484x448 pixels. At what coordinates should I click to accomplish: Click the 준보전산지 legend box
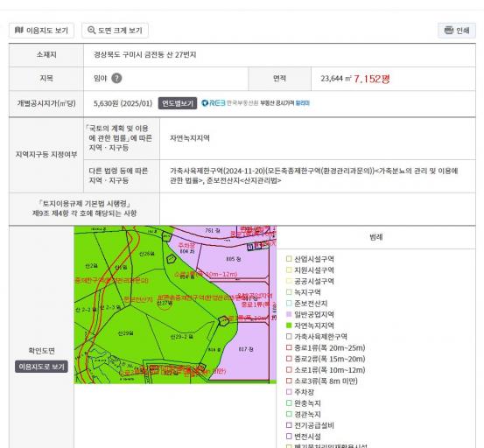[289, 304]
